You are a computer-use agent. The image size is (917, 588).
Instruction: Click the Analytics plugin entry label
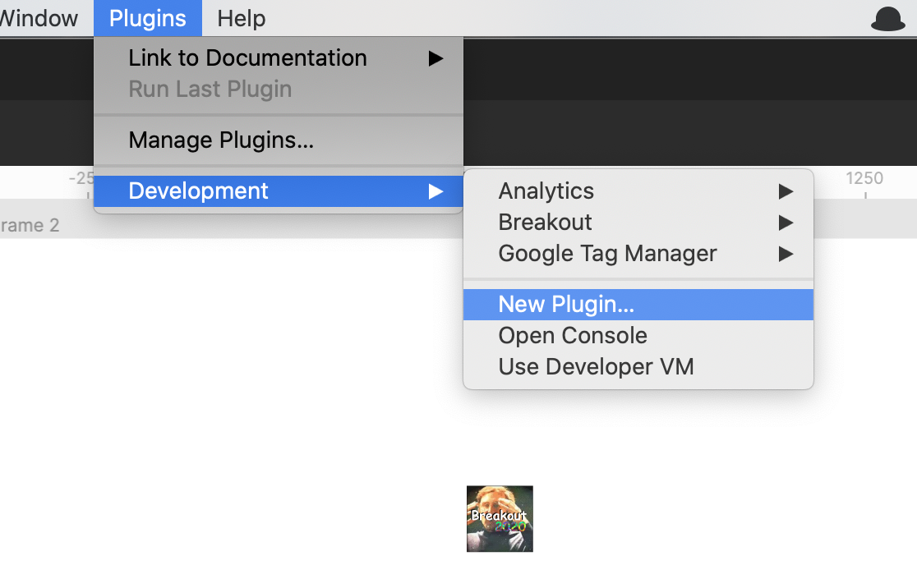pyautogui.click(x=546, y=191)
